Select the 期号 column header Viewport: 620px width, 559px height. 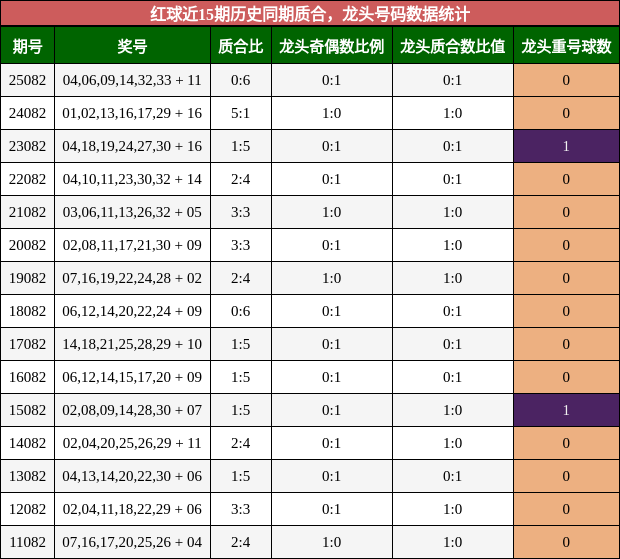(27, 45)
